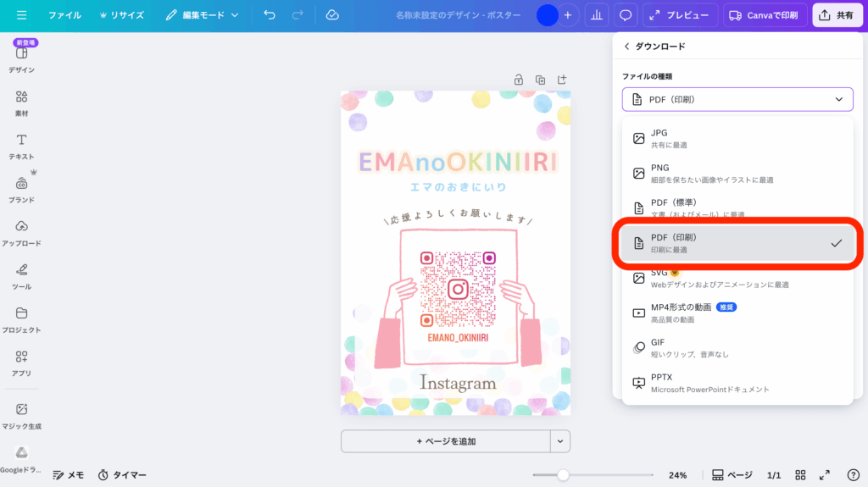Open the 共有 share button
Viewport: 868px width, 487px height.
pos(837,15)
